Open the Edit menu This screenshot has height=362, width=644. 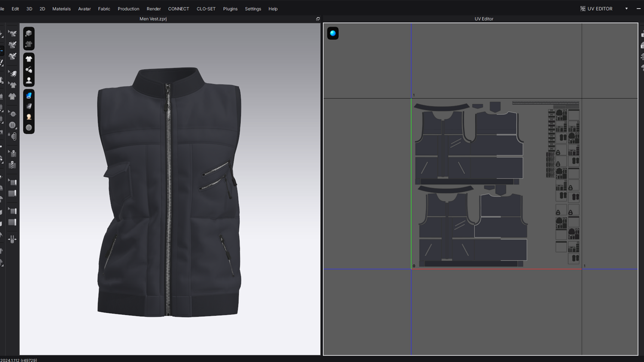(x=15, y=9)
